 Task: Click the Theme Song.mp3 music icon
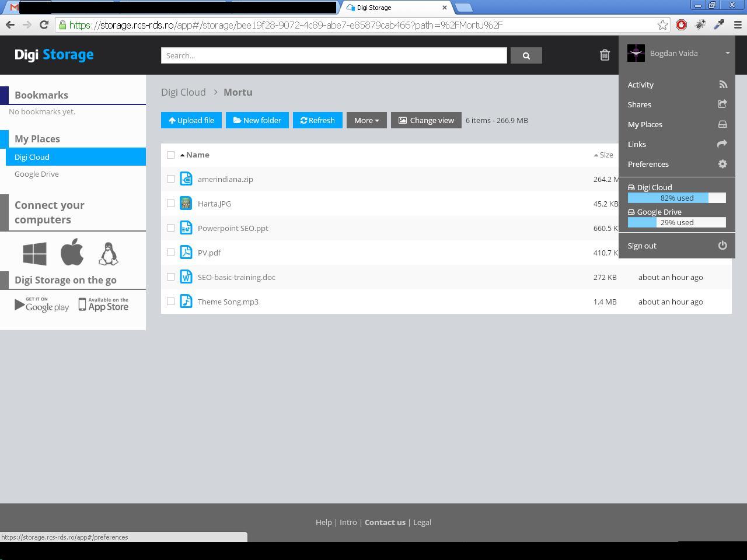[x=186, y=302]
